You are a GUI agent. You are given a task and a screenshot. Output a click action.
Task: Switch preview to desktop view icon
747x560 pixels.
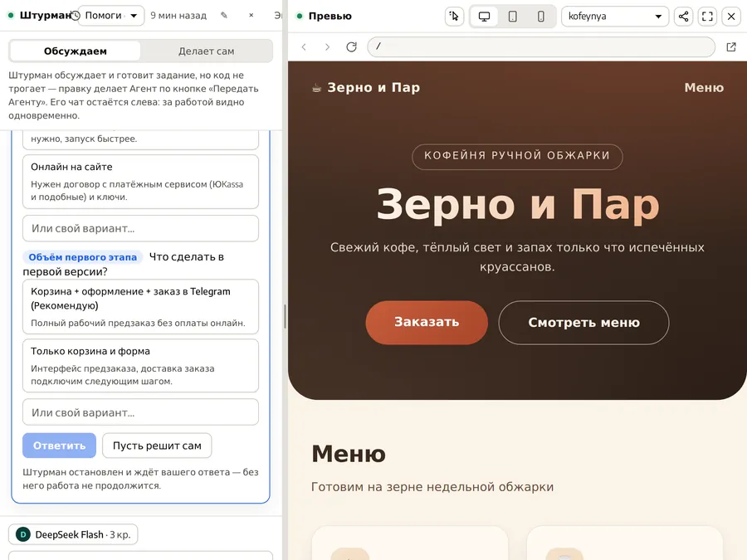coord(484,17)
